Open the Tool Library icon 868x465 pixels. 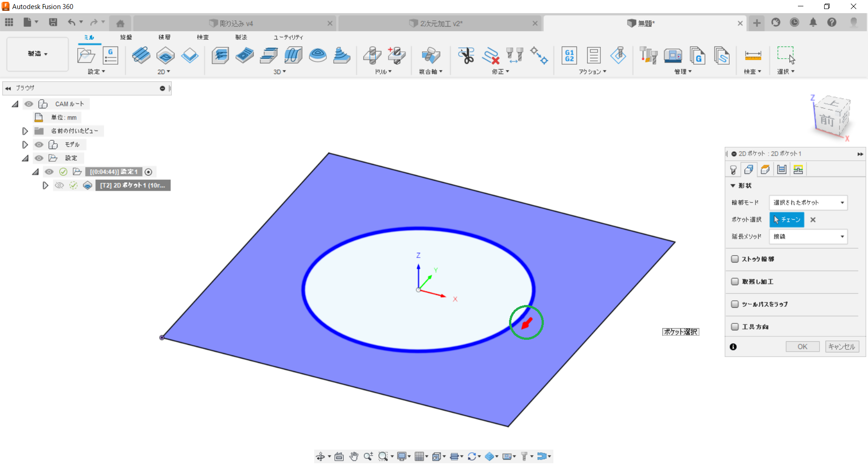(x=648, y=56)
